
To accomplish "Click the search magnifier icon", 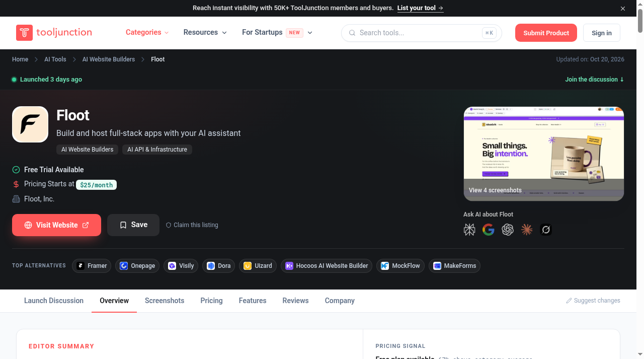I will tap(352, 33).
